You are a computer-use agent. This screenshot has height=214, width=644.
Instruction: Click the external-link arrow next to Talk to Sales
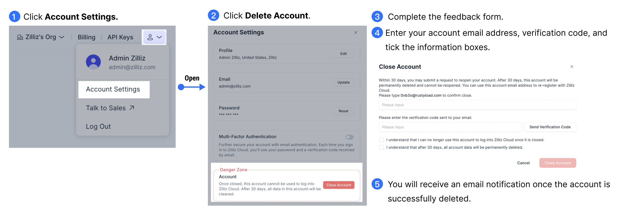pyautogui.click(x=132, y=107)
